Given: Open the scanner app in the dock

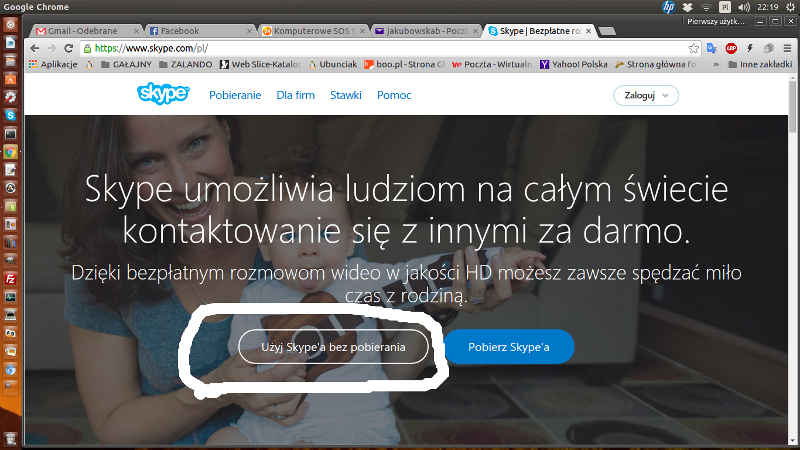Looking at the screenshot, I should pyautogui.click(x=10, y=315).
